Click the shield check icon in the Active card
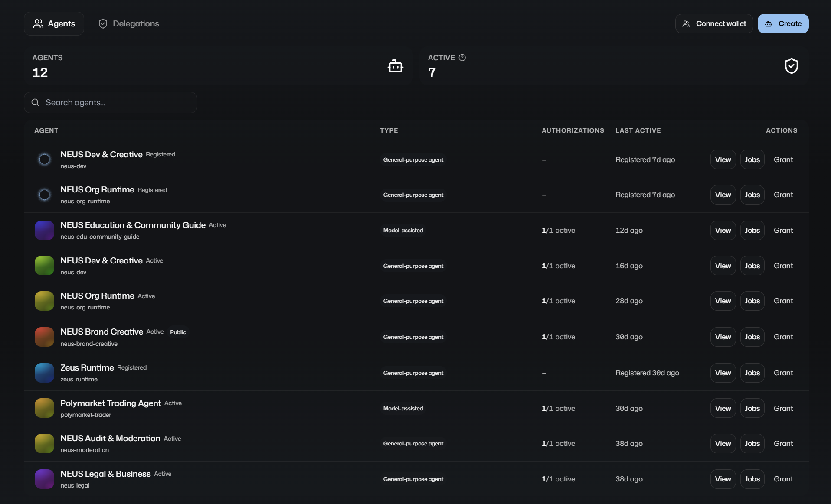 click(792, 66)
